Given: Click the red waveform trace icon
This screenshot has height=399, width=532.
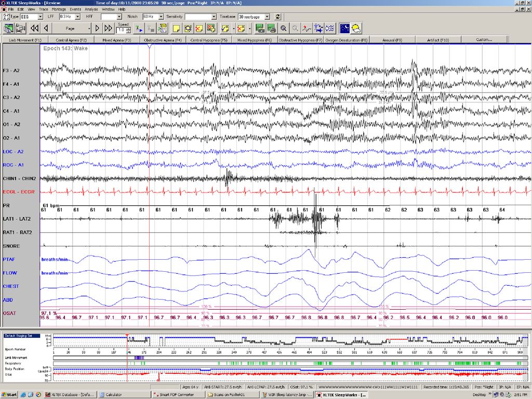Looking at the screenshot, I should (307, 29).
